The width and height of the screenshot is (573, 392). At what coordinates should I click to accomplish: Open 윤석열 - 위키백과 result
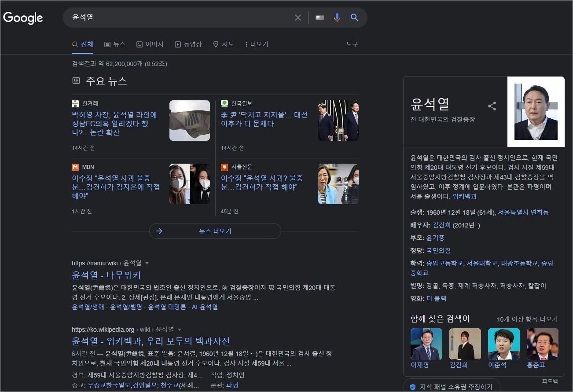(x=151, y=341)
